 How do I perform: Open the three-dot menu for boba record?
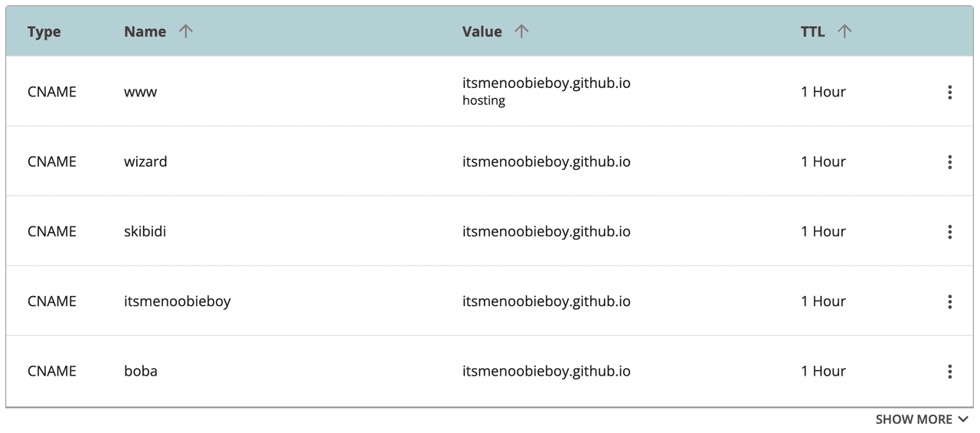pyautogui.click(x=949, y=372)
